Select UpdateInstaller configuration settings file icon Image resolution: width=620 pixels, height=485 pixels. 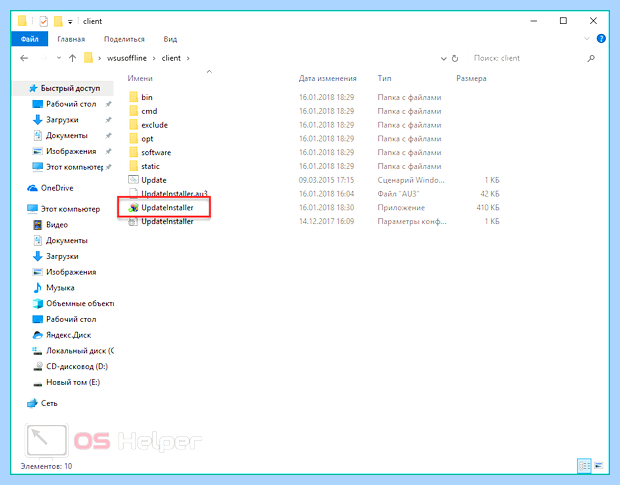(133, 222)
